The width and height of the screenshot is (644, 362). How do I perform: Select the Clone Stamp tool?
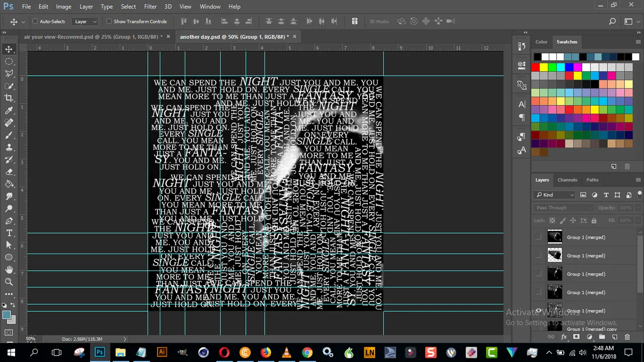[9, 147]
